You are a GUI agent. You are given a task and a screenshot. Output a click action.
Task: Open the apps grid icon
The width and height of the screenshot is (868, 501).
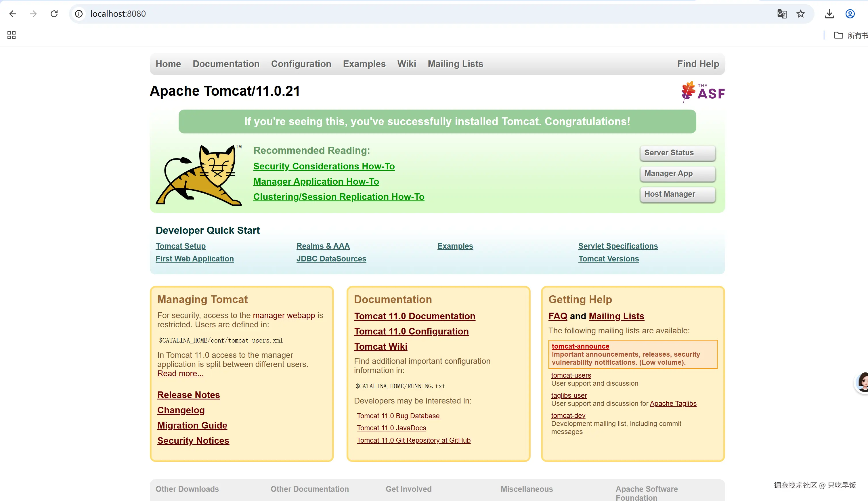11,35
